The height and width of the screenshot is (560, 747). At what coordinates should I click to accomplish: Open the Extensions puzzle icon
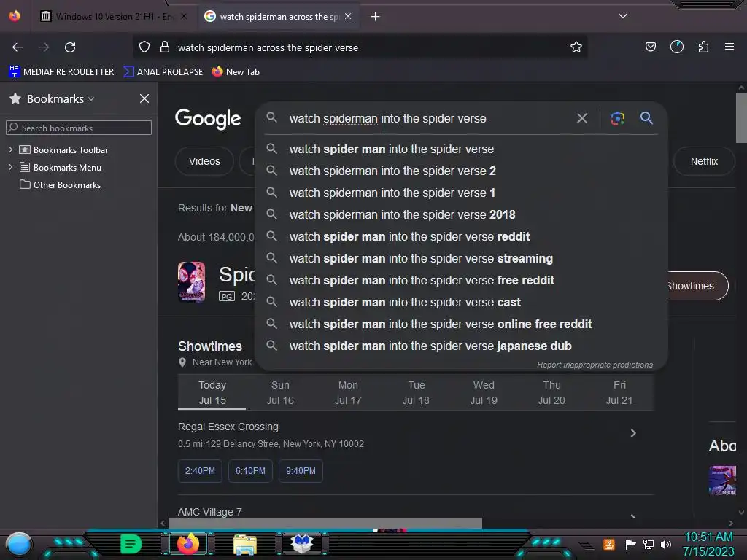click(x=703, y=47)
